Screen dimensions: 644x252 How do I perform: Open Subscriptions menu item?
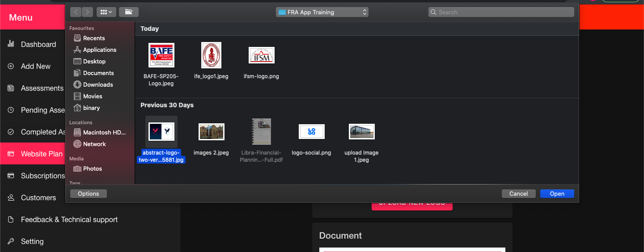click(x=33, y=176)
